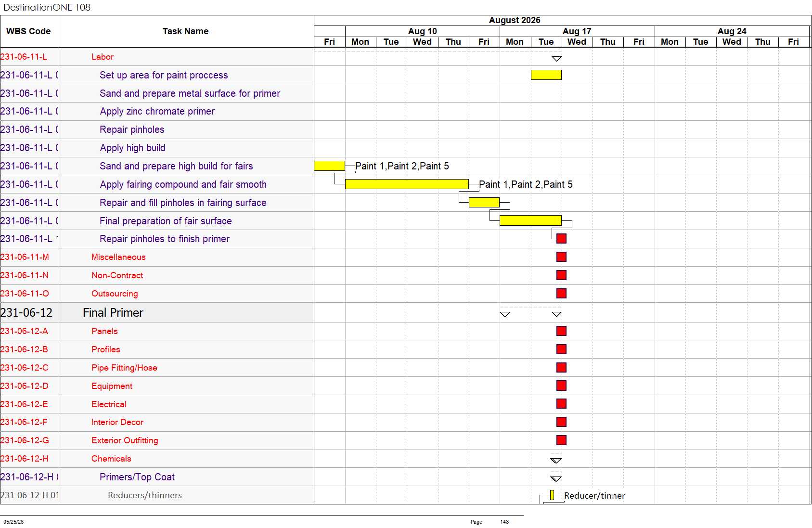
Task: Select the yellow Final preparation of fair surface bar
Action: (530, 221)
